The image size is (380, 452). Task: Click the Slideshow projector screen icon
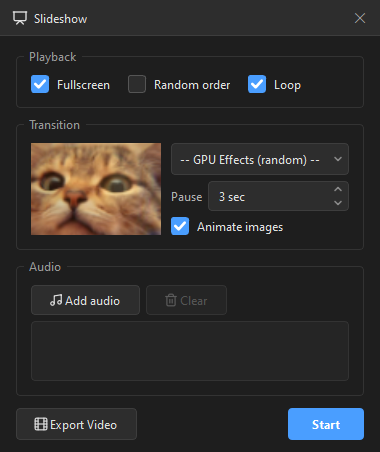click(x=20, y=18)
